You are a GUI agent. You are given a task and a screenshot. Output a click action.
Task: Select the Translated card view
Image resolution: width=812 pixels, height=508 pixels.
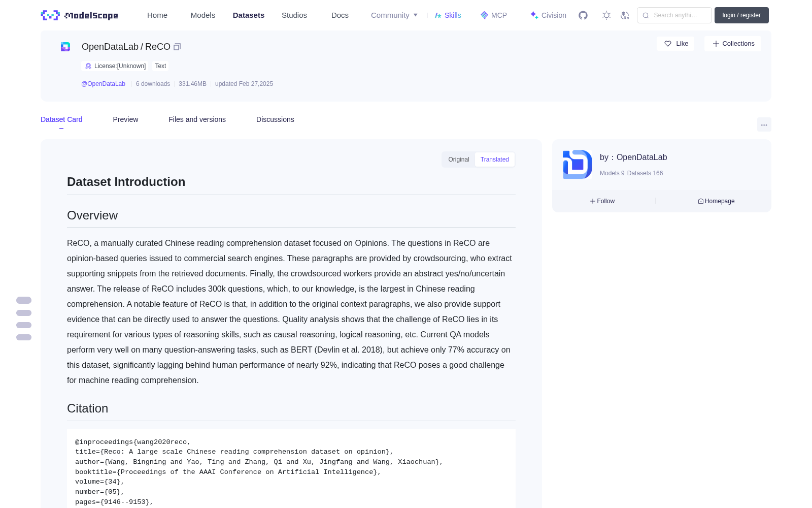[495, 160]
